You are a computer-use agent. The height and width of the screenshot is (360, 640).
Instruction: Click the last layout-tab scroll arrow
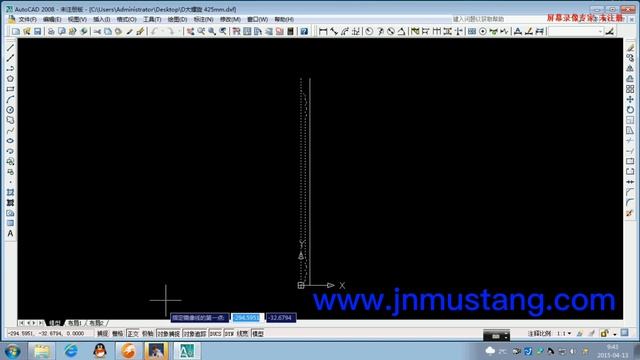click(40, 323)
